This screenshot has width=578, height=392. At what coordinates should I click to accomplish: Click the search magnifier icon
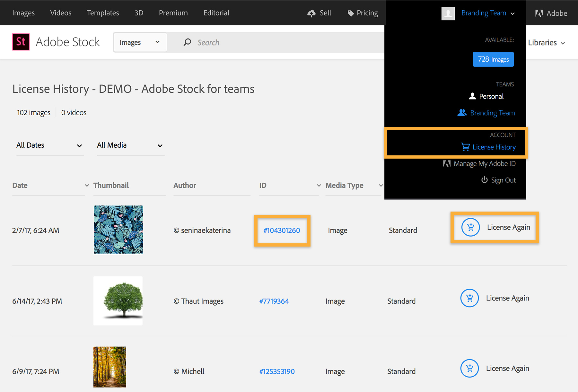[187, 42]
